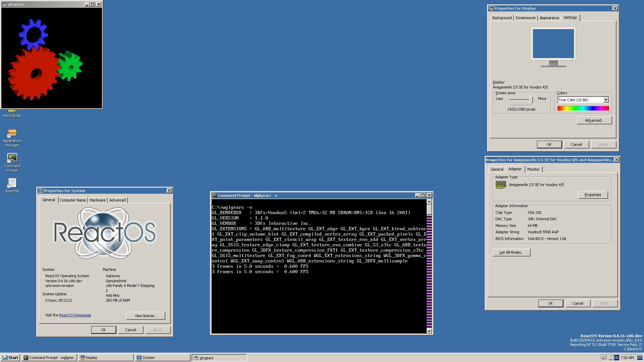The height and width of the screenshot is (362, 644).
Task: Adjust the Screen area resolution slider
Action: [x=531, y=100]
